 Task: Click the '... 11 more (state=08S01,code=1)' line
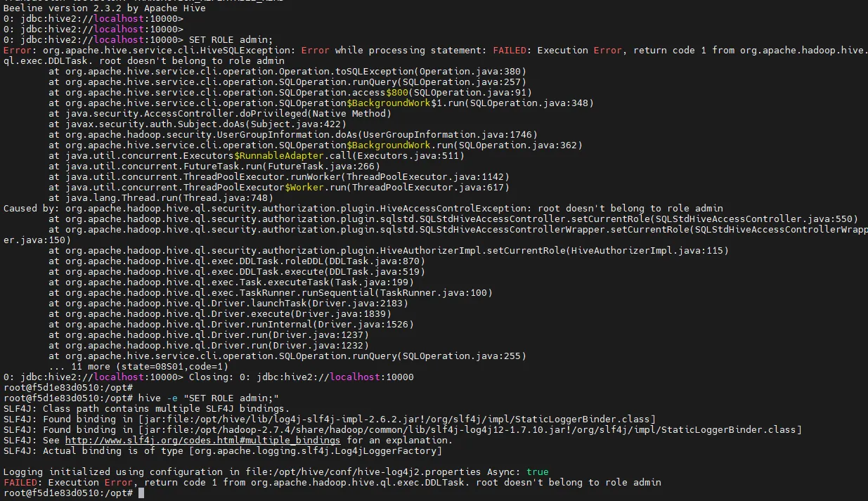138,367
